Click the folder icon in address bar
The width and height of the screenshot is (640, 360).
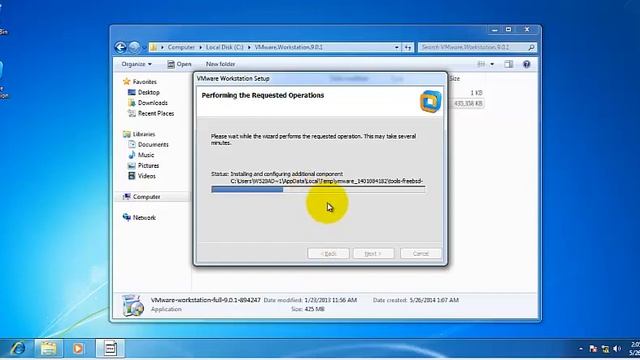click(154, 47)
